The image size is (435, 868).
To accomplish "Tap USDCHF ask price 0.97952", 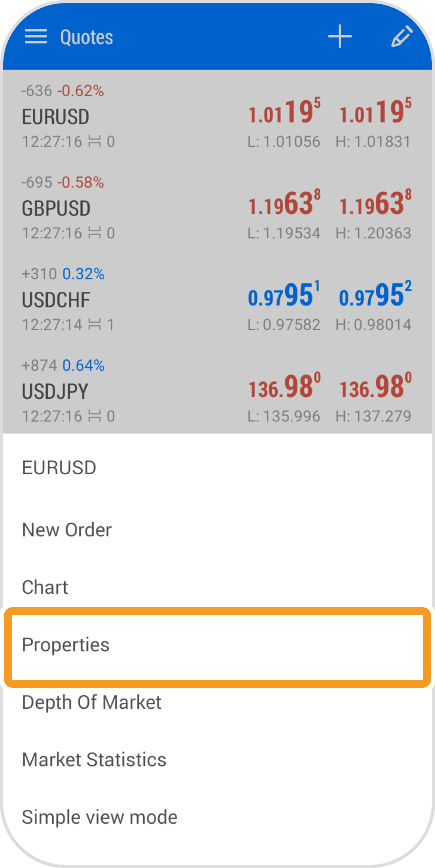I will pos(375,295).
